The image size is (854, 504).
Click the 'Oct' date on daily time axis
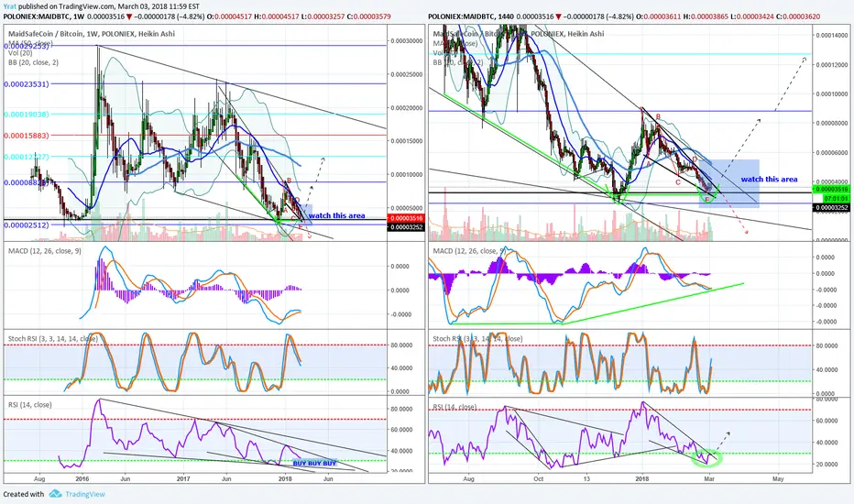pos(538,479)
